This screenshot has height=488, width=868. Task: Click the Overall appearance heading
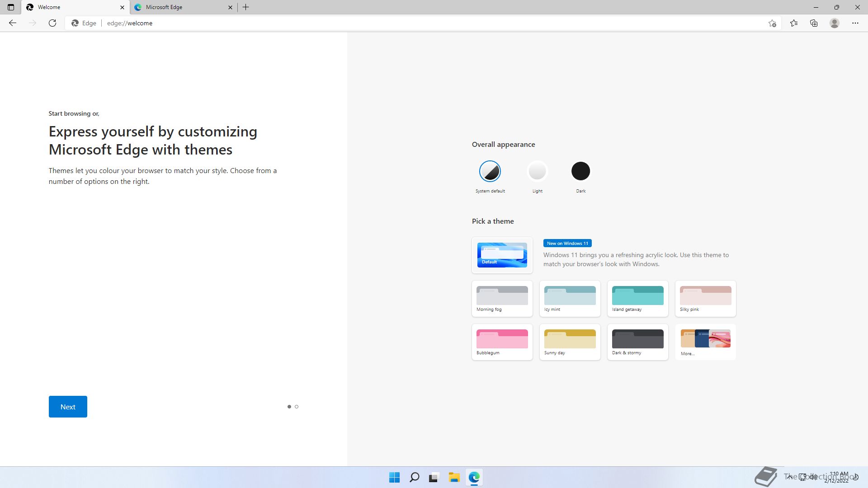pos(504,145)
